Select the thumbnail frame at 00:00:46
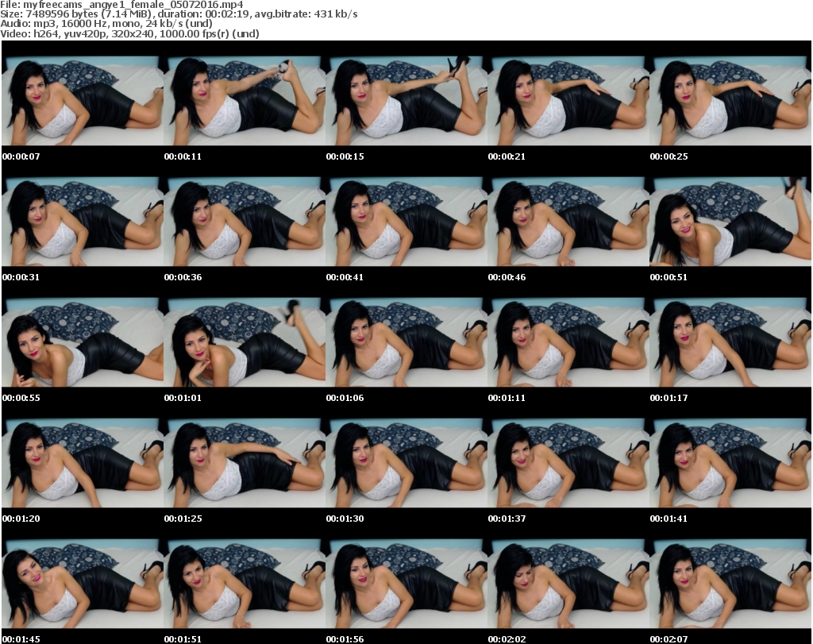The width and height of the screenshot is (813, 644). coord(568,222)
